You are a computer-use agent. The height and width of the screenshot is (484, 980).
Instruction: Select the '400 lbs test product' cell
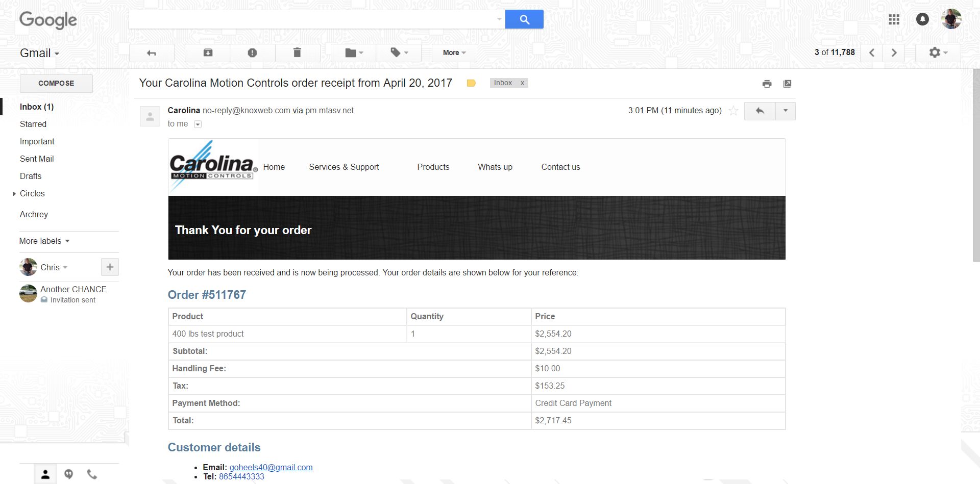pos(287,334)
